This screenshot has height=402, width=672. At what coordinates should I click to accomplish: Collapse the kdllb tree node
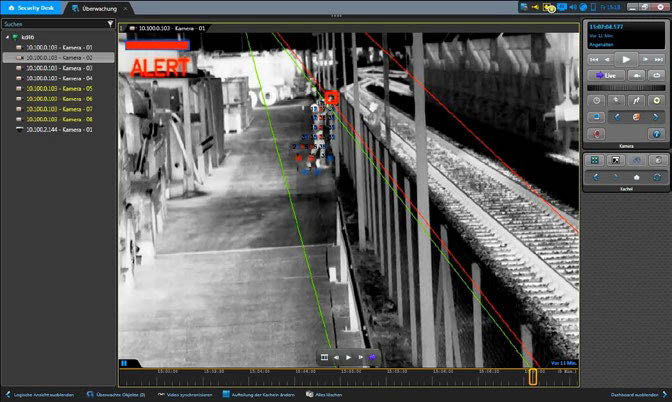[6, 38]
